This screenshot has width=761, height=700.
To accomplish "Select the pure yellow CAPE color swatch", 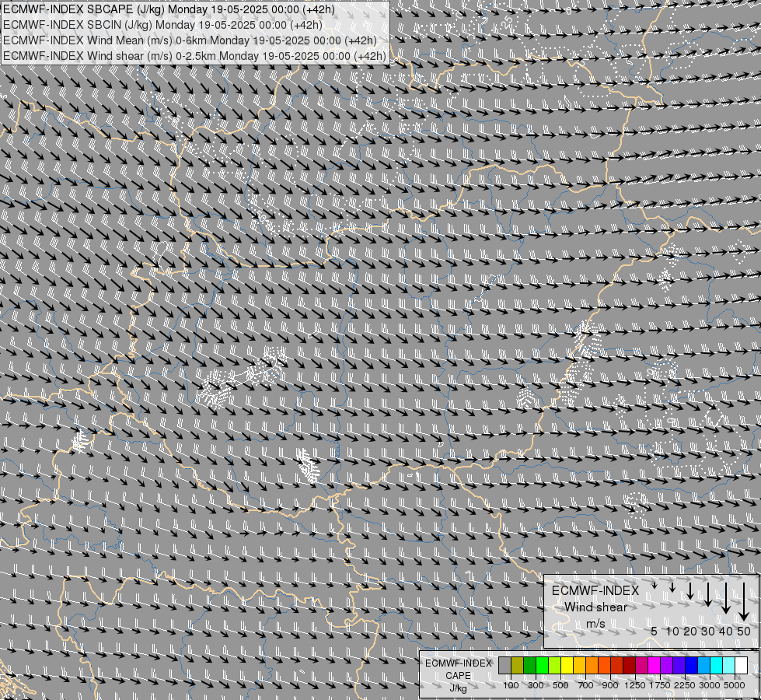I will pos(567,666).
